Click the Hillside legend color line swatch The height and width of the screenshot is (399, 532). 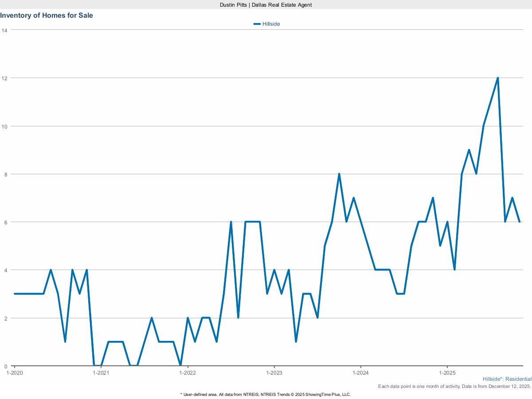point(257,24)
